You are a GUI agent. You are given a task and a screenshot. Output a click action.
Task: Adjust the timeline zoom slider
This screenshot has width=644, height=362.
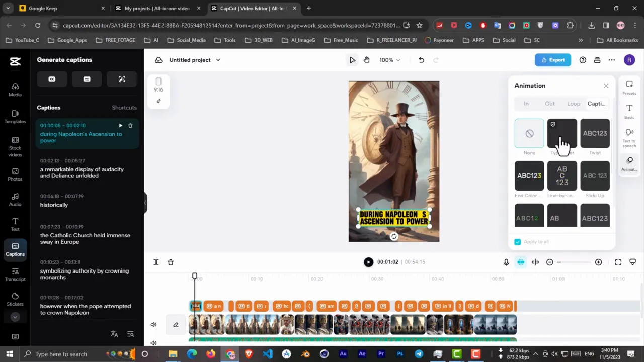coord(574,262)
